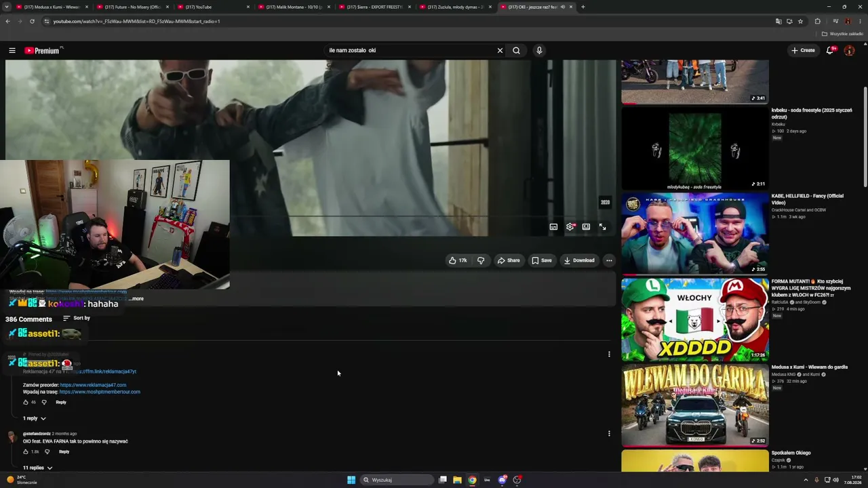Open the Sort by comments dropdown

[77, 318]
